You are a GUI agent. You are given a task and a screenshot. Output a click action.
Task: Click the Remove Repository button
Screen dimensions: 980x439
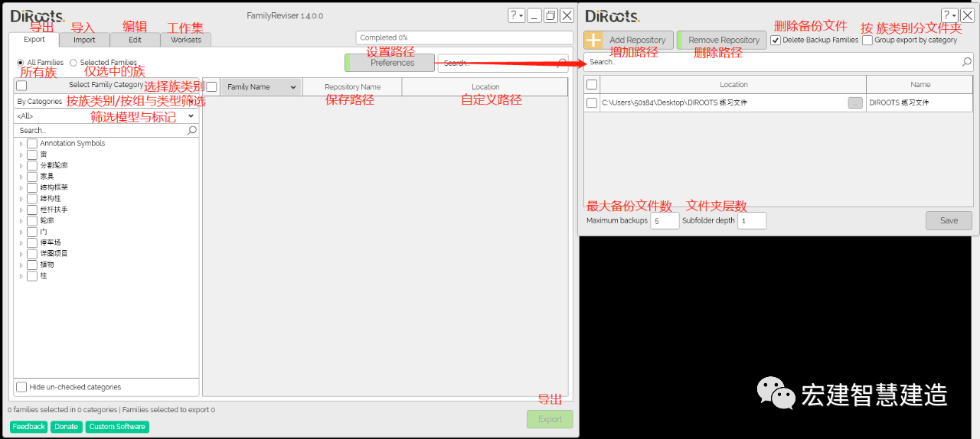pos(723,41)
